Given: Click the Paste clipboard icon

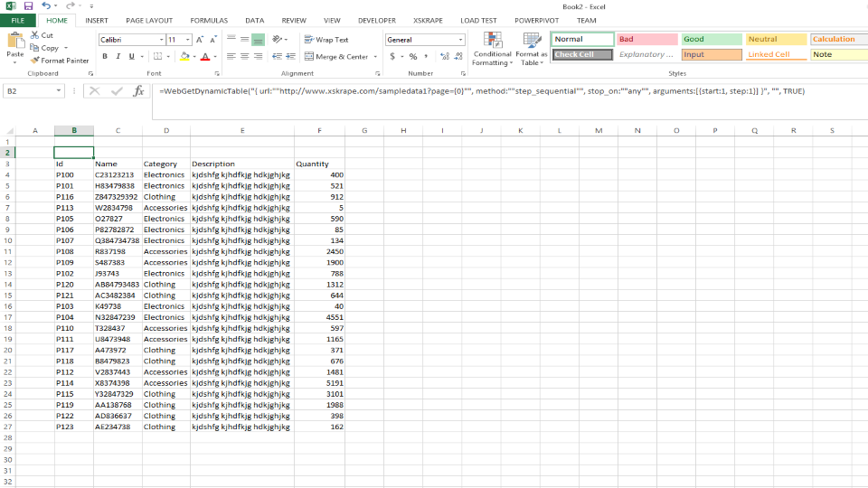Looking at the screenshot, I should 15,41.
